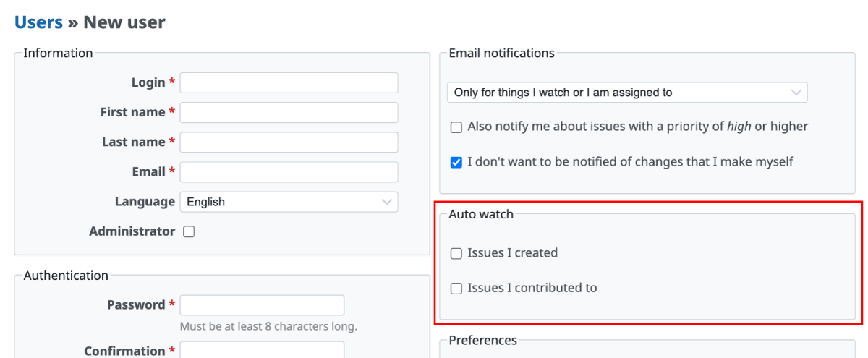Tick the 'Issues I created' checkbox
Image resolution: width=868 pixels, height=358 pixels.
click(x=456, y=254)
